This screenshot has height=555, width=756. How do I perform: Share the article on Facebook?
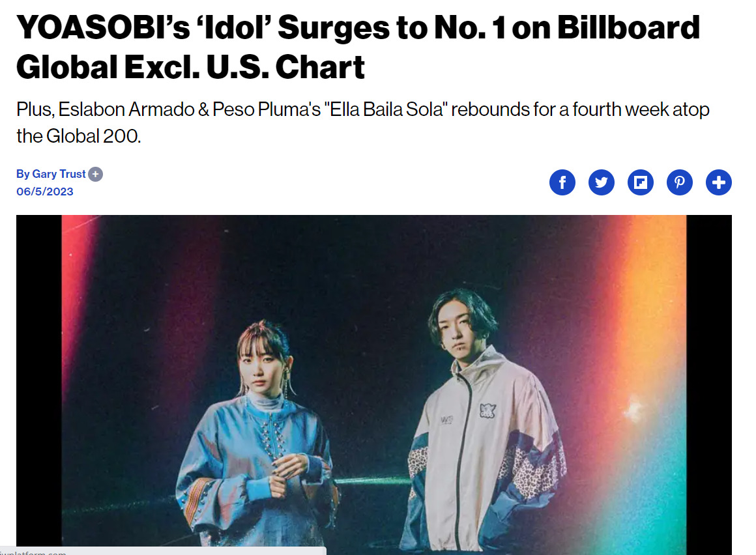click(562, 183)
